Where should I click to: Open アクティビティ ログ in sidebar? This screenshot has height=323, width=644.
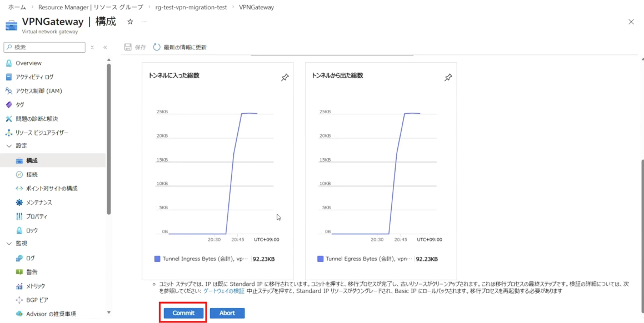(x=34, y=77)
